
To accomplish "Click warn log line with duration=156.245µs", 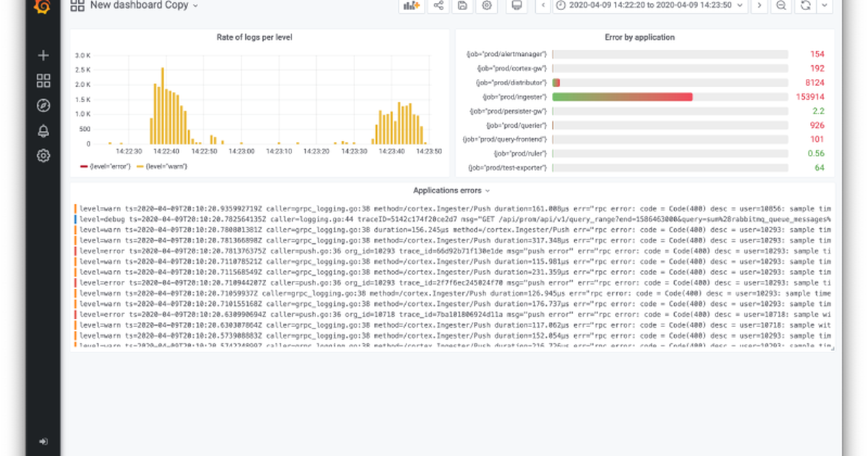I will [x=453, y=229].
